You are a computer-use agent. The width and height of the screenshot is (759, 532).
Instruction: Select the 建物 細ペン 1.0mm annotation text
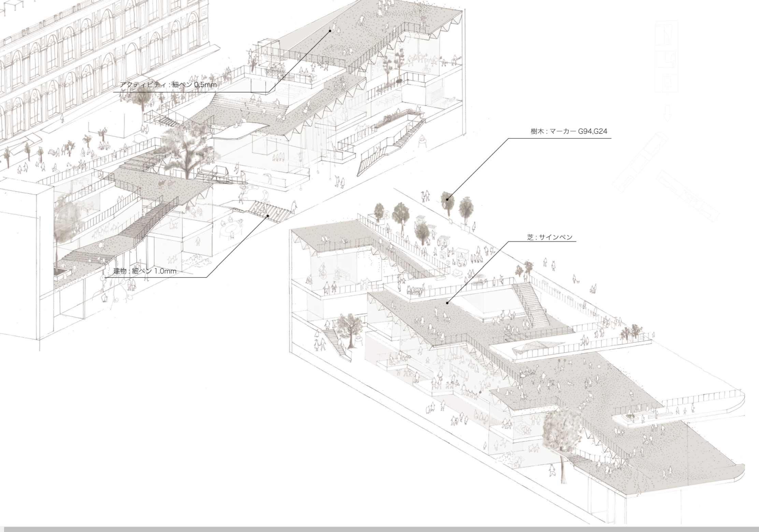point(145,271)
